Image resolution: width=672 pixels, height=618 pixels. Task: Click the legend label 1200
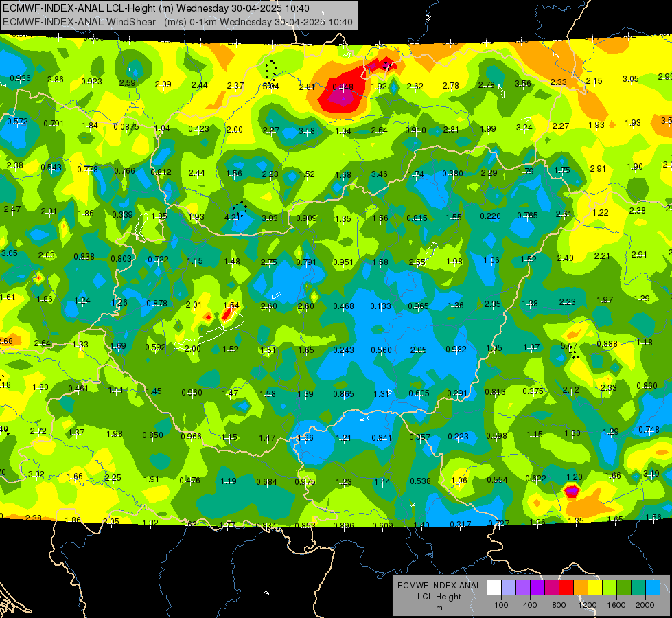(587, 605)
